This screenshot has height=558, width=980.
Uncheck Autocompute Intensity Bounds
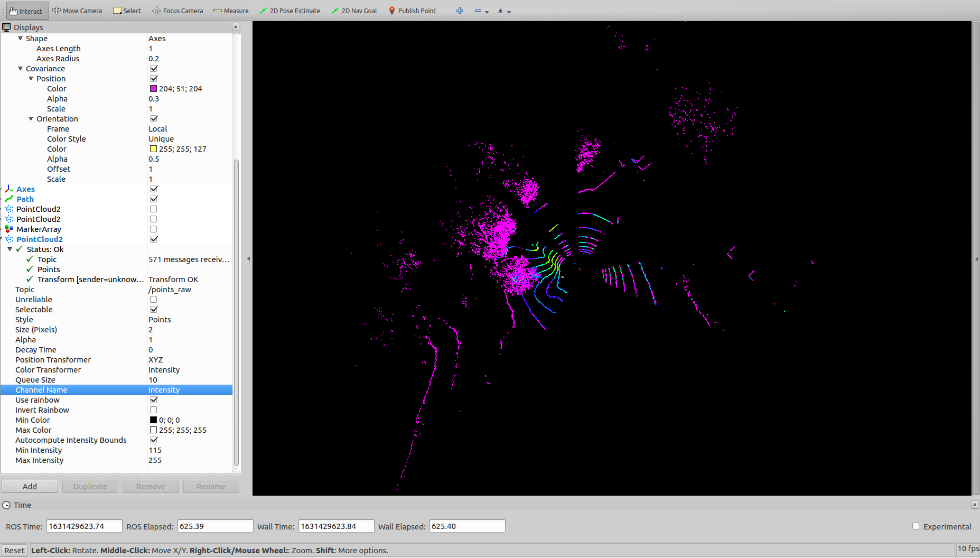point(153,440)
